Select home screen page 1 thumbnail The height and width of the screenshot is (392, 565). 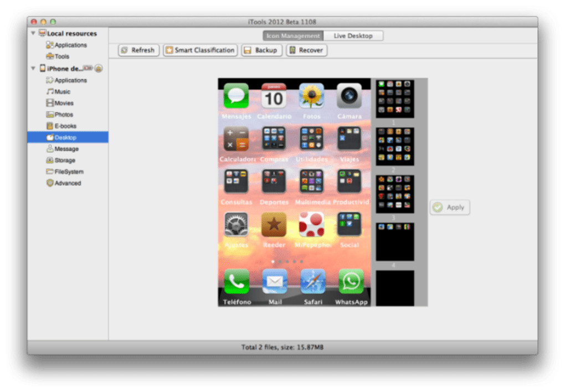[x=395, y=99]
